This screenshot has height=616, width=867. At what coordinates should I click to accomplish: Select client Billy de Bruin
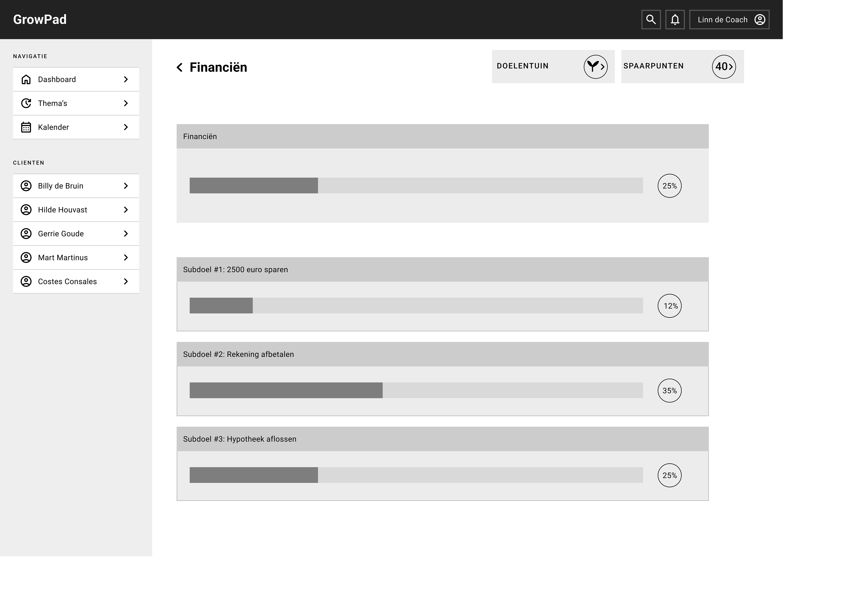pos(76,186)
